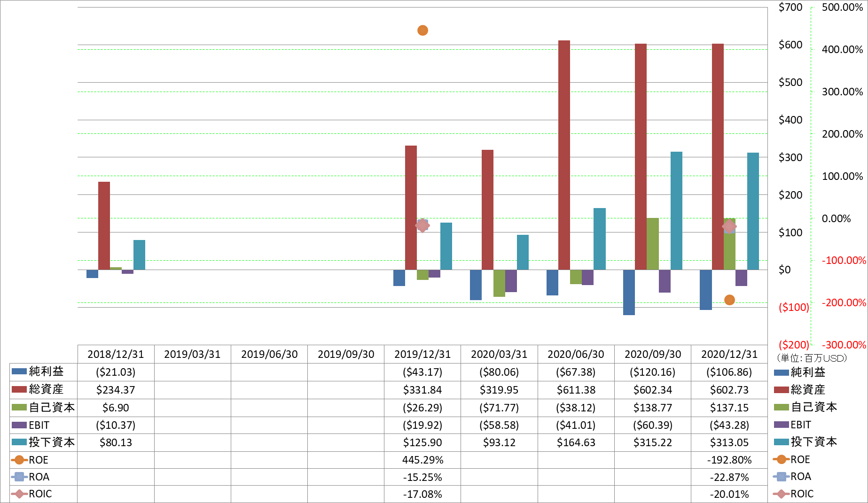Select the 総資産 cell $602.73
This screenshot has width=868, height=503.
pyautogui.click(x=729, y=390)
